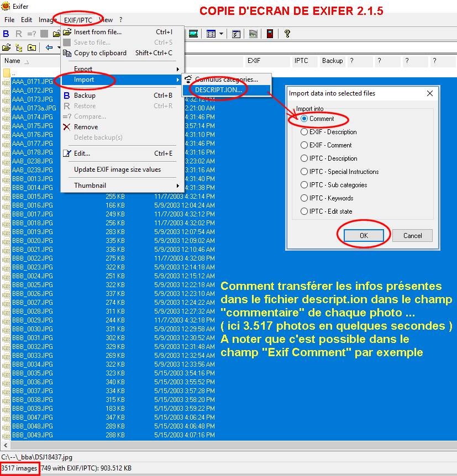Click the EXIF column header

pyautogui.click(x=267, y=61)
